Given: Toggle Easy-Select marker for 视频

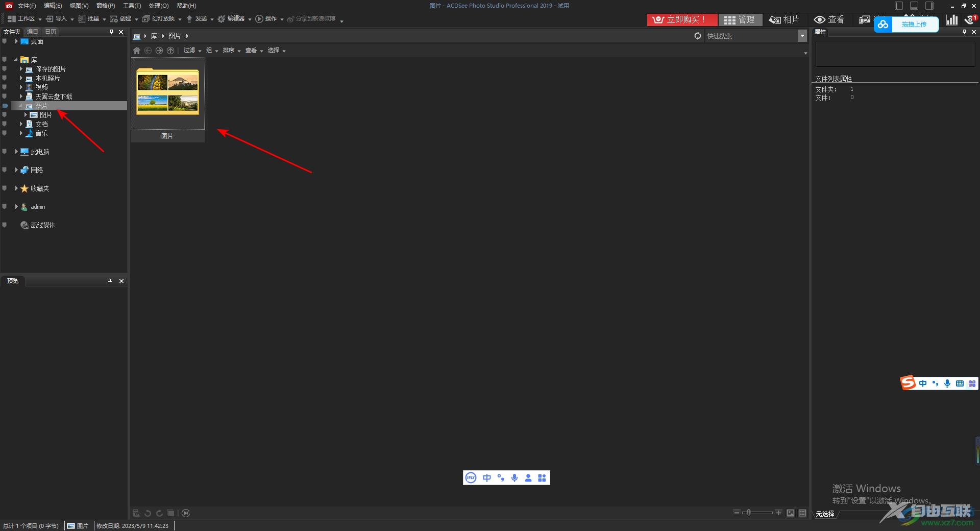Looking at the screenshot, I should click(5, 87).
